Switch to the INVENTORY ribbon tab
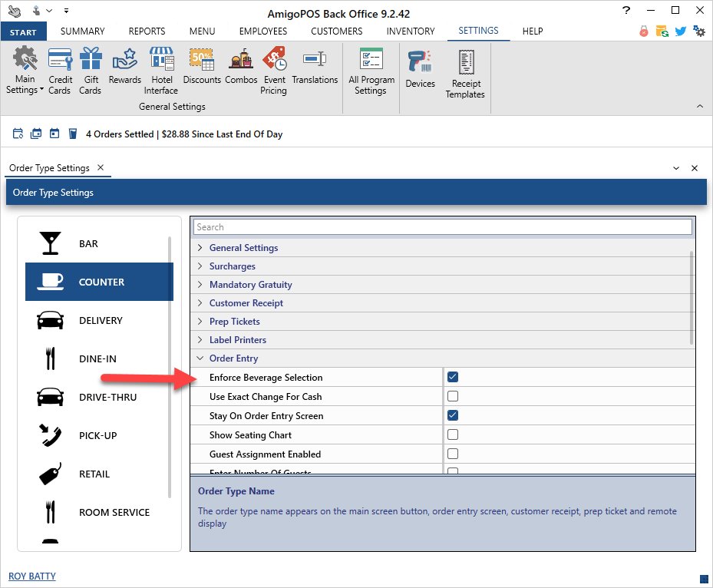The image size is (713, 588). pos(410,31)
